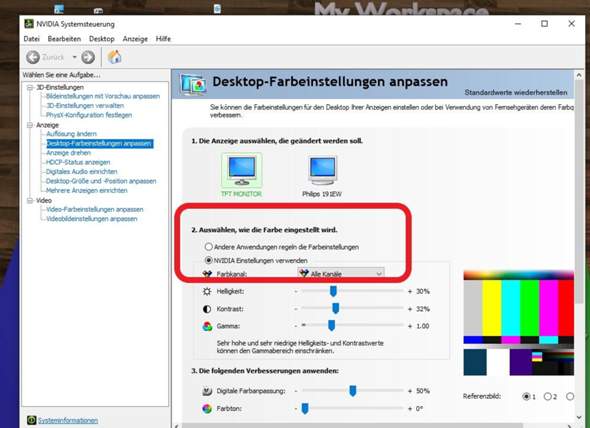Viewport: 590px width, 428px height.
Task: Open the Farbkanal 'Alle Kanäle' dropdown
Action: [341, 273]
